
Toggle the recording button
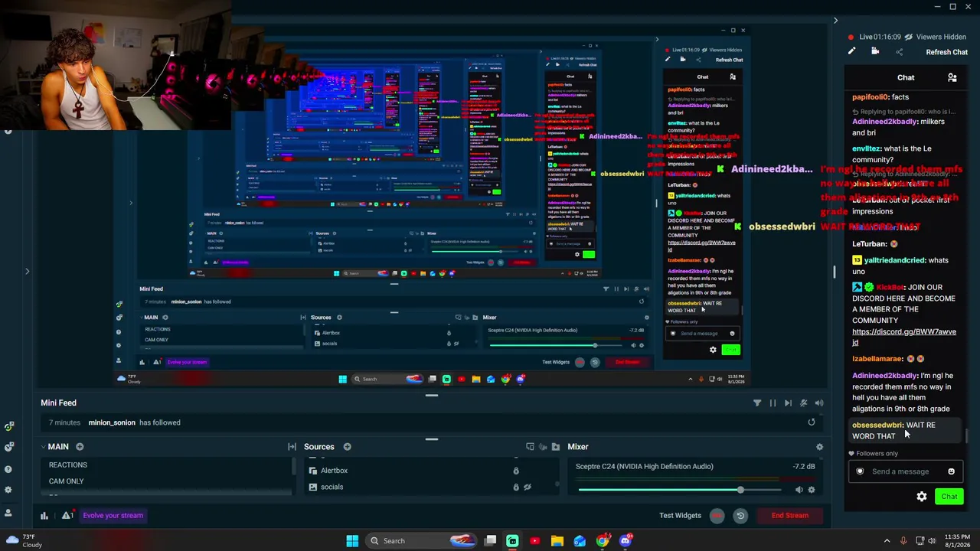click(717, 516)
